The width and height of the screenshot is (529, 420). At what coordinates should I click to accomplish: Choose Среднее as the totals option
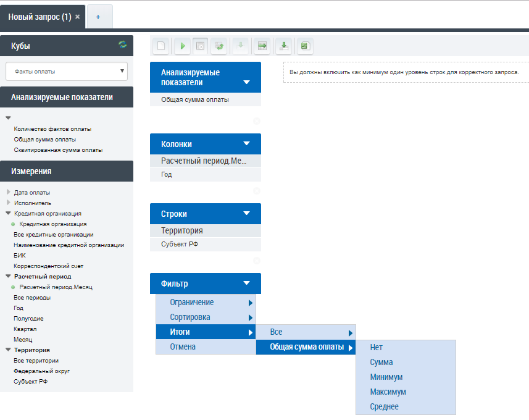coord(406,407)
